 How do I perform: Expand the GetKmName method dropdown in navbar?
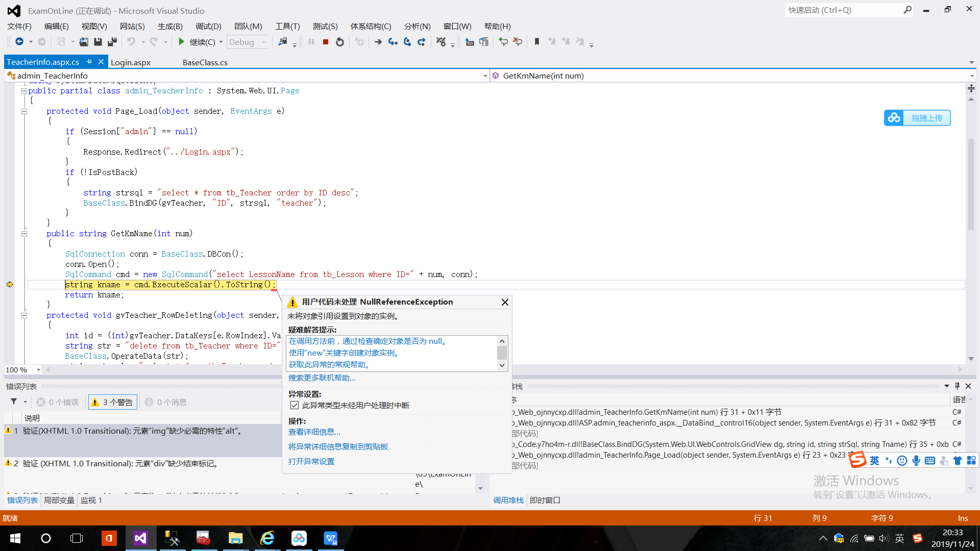pos(971,76)
